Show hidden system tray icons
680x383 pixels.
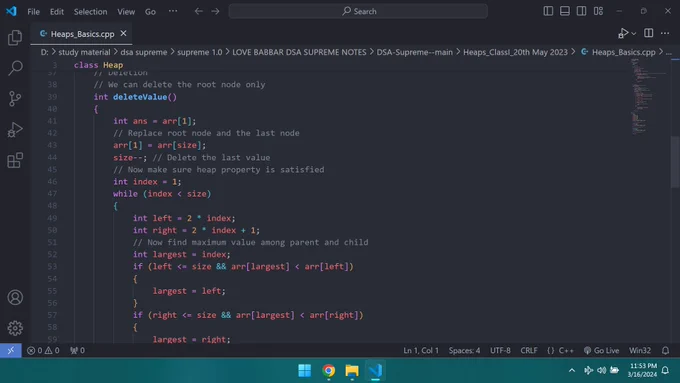coord(572,370)
